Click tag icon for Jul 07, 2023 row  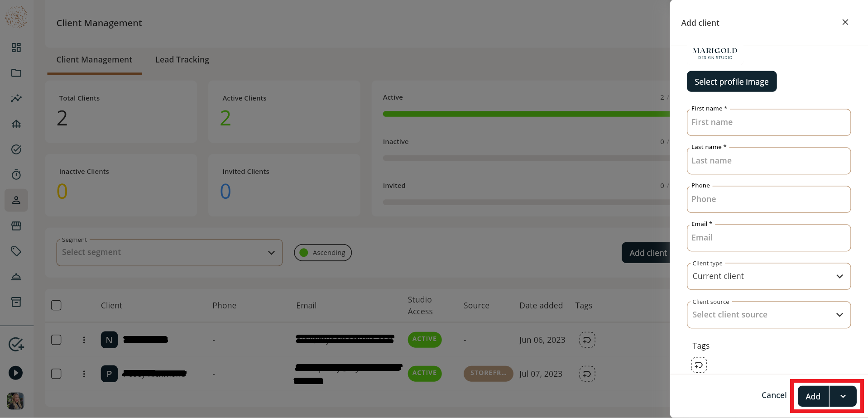[x=587, y=374]
